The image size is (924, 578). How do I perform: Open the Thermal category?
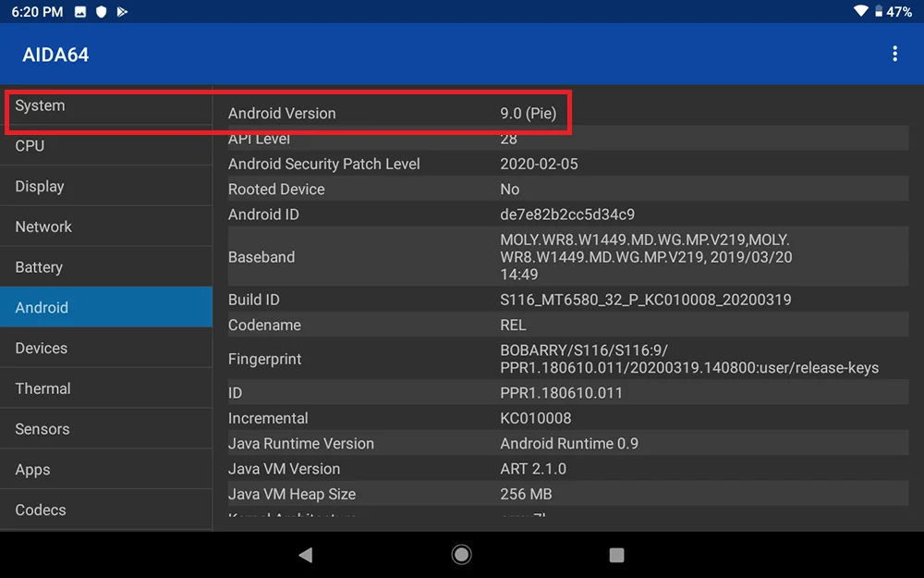[x=106, y=388]
